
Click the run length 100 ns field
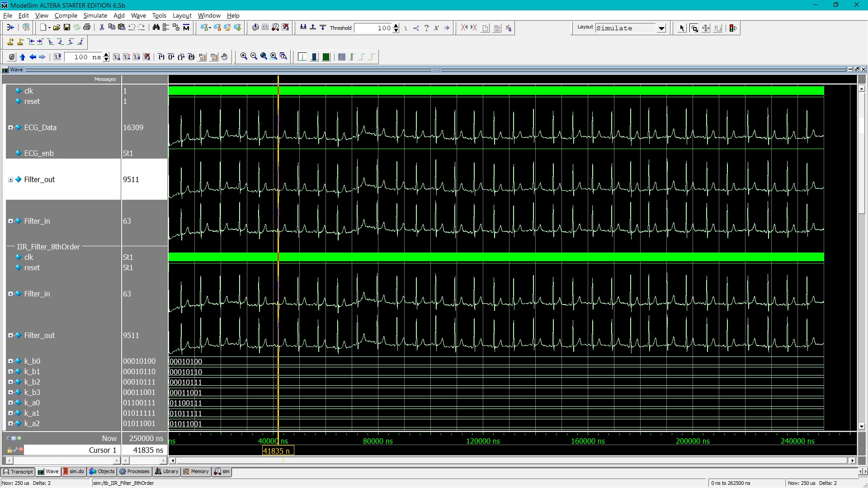(84, 57)
